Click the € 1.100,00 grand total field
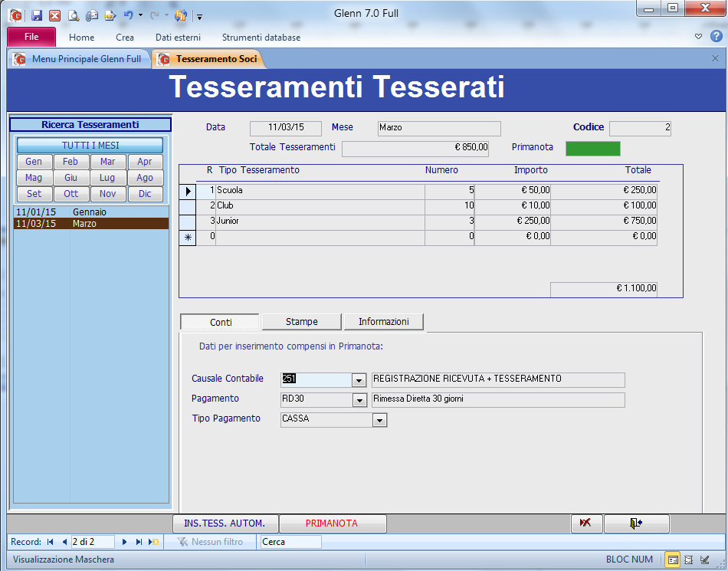This screenshot has height=571, width=728. click(604, 289)
